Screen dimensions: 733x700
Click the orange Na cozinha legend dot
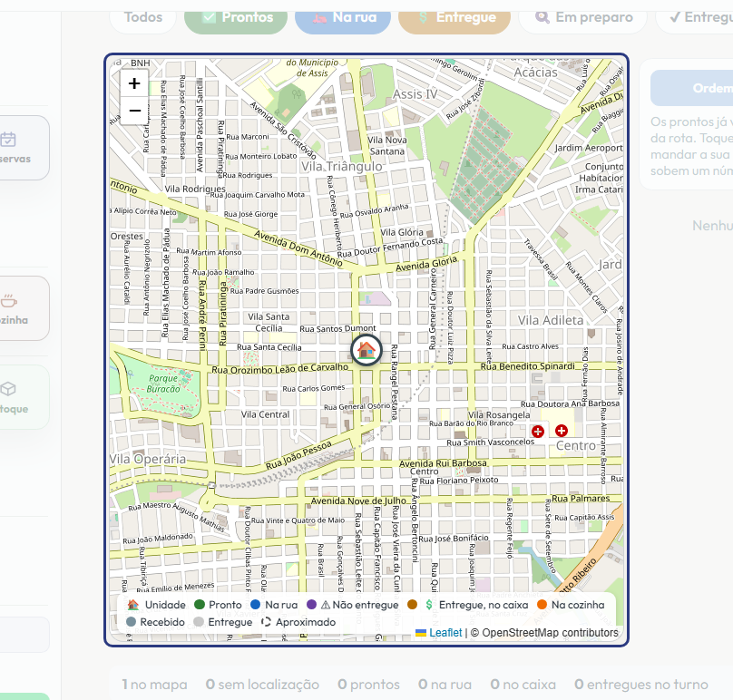(x=542, y=605)
